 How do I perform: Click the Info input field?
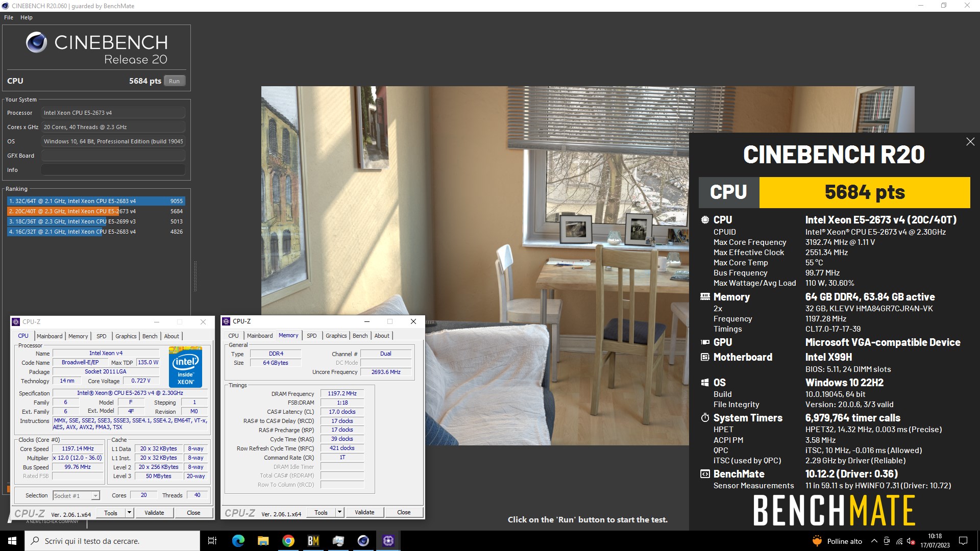tap(113, 170)
